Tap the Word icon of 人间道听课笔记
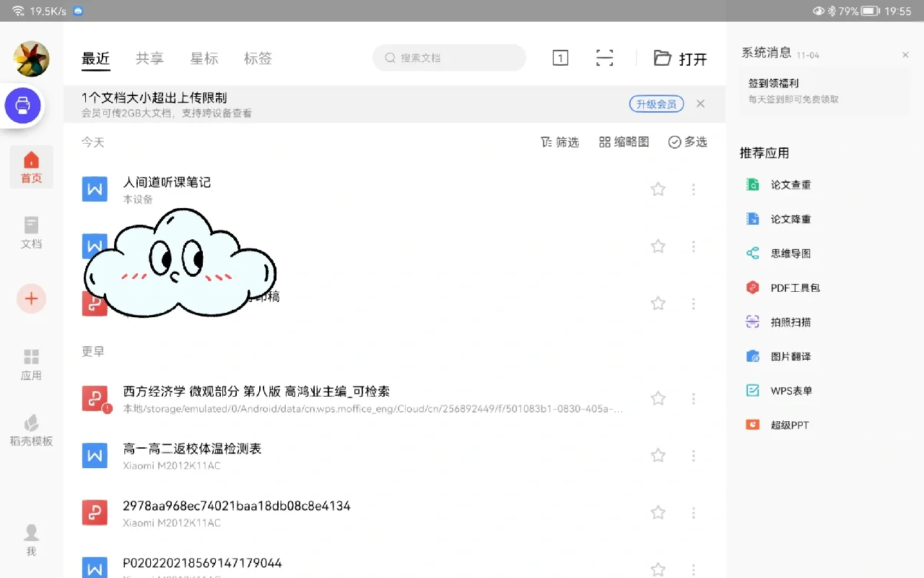This screenshot has width=924, height=578. pyautogui.click(x=95, y=189)
